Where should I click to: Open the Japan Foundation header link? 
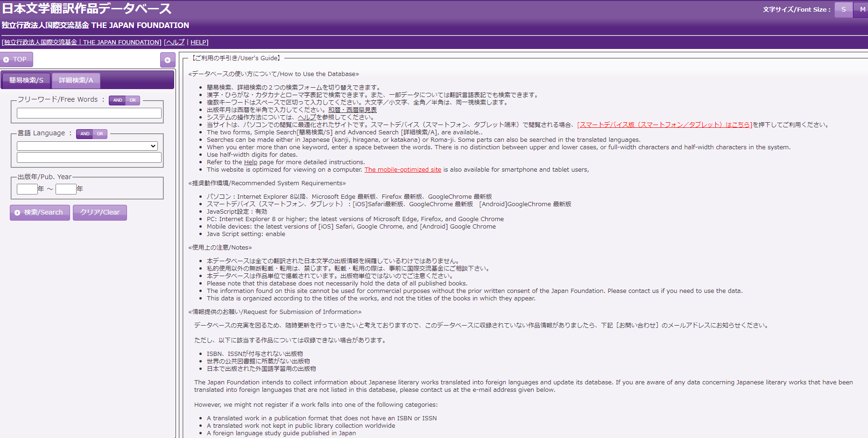82,42
